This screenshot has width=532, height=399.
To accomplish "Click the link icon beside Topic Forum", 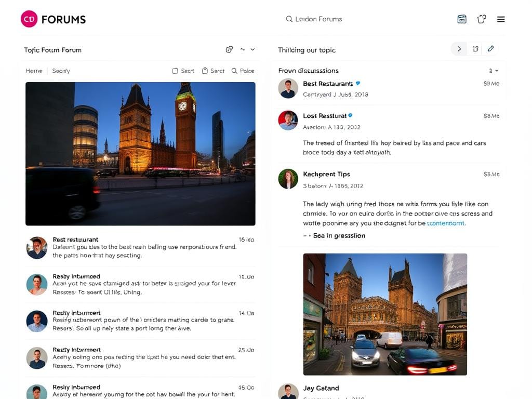I will coord(229,49).
